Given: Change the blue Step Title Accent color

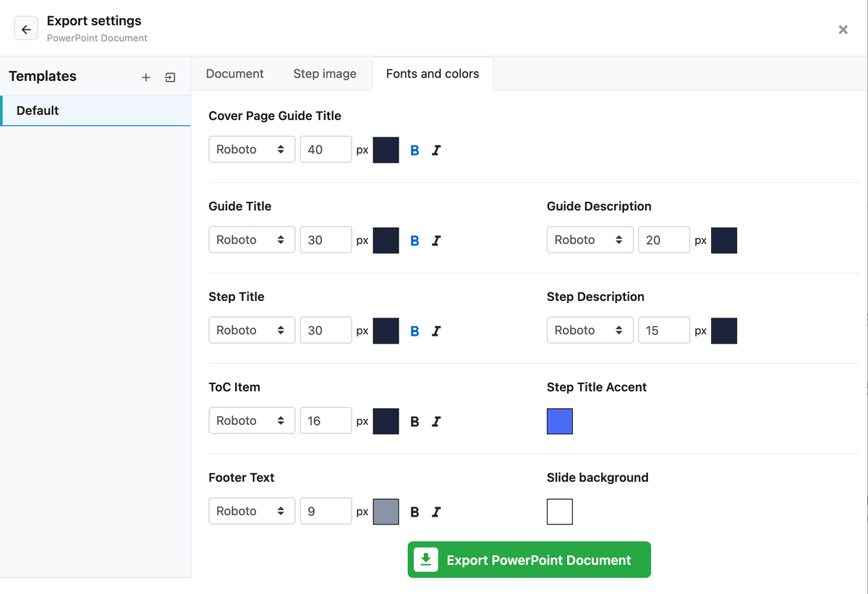Looking at the screenshot, I should tap(560, 421).
